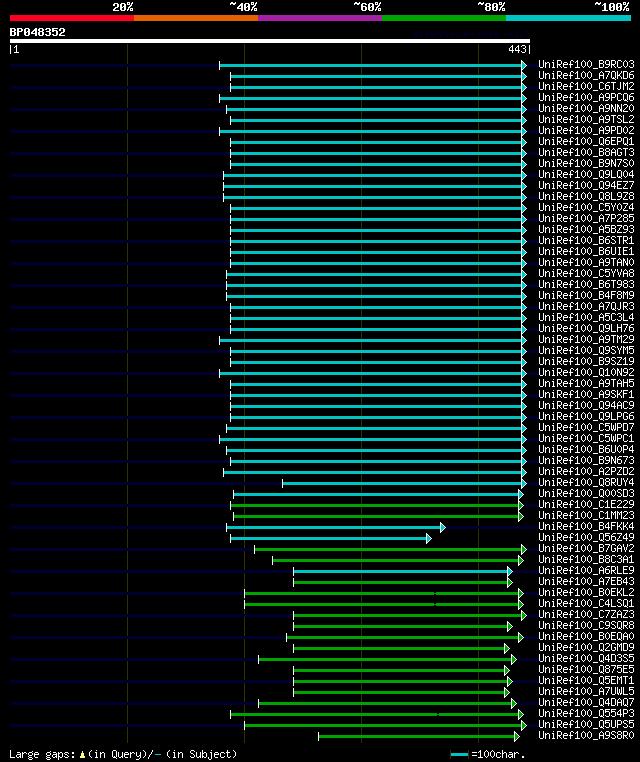Click the red 20% color bar segment
Screen dimensions: 640x762
[x=72, y=18]
